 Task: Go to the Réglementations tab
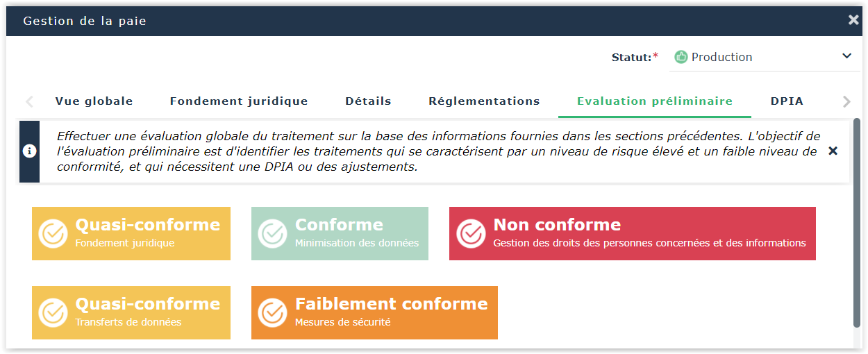click(x=484, y=101)
